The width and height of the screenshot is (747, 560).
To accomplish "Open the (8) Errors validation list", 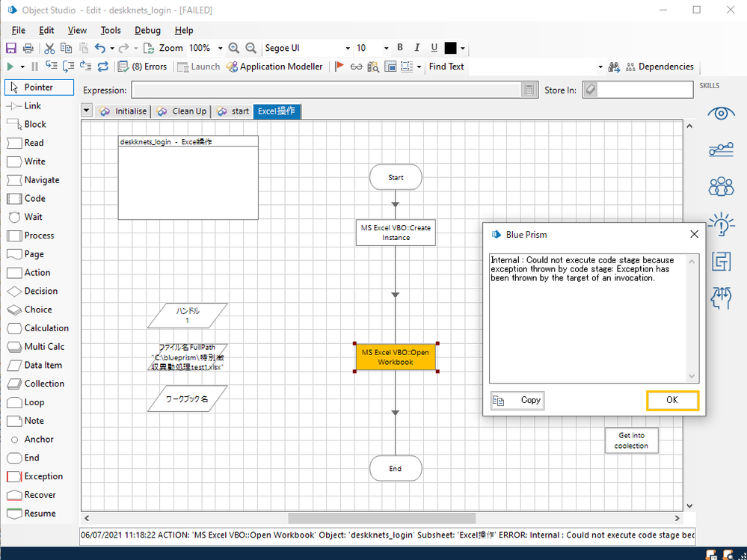I will (x=142, y=67).
